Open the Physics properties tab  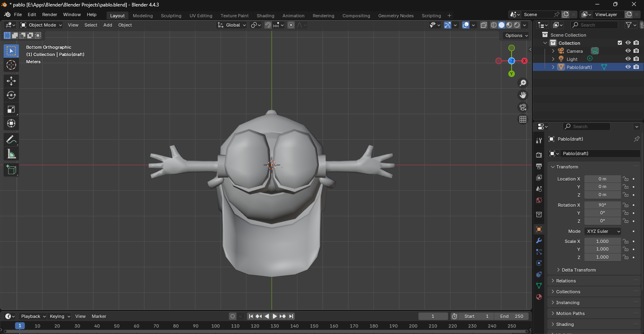coord(539,263)
